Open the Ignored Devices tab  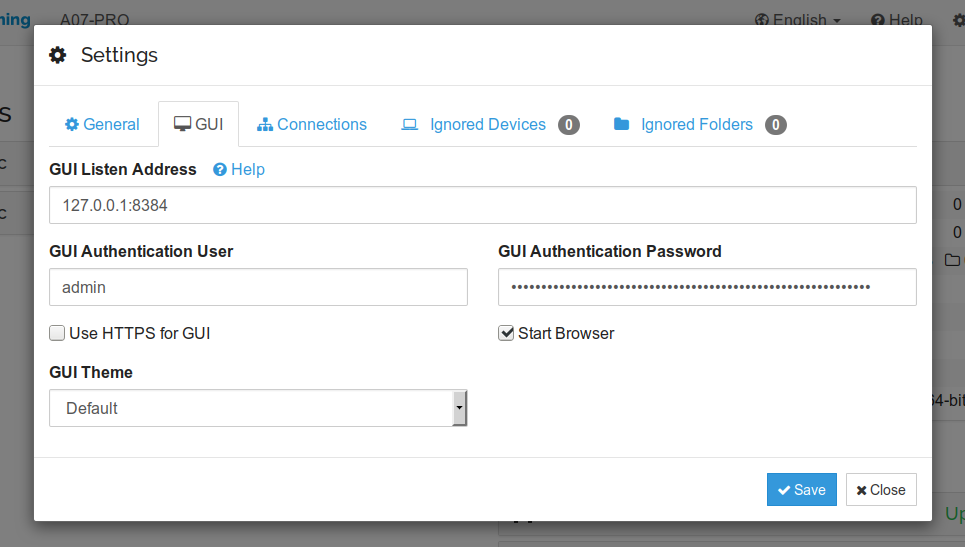point(488,125)
